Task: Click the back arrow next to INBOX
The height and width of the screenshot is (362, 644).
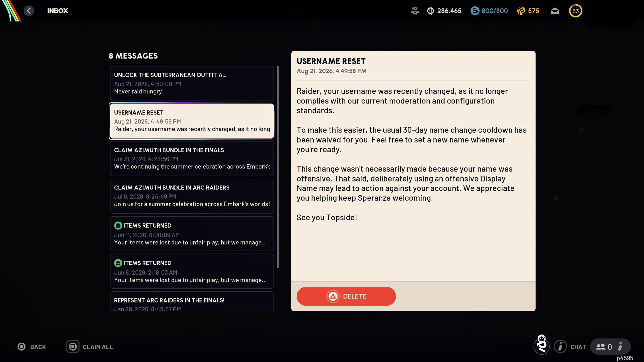Action: pyautogui.click(x=29, y=11)
